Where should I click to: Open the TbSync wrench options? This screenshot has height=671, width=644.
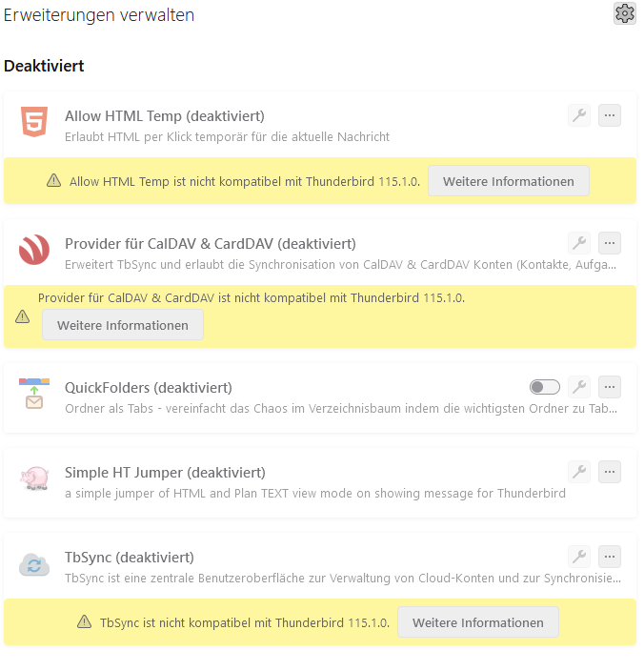click(579, 557)
